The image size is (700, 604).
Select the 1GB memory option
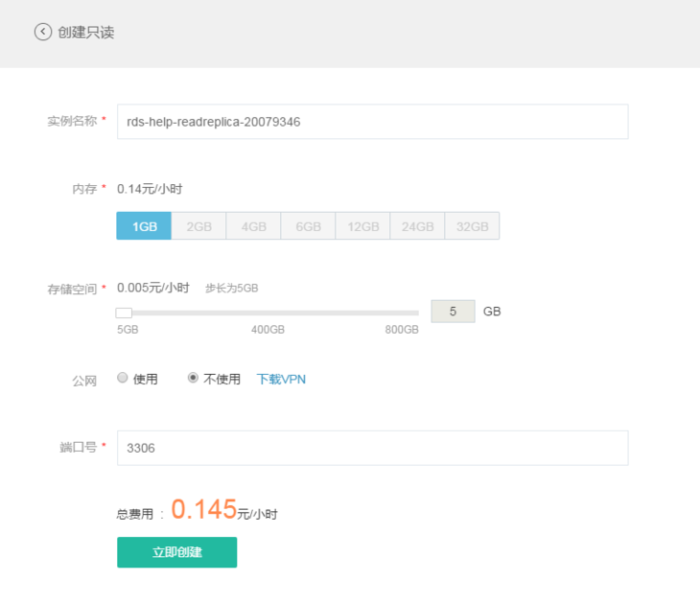[x=144, y=226]
